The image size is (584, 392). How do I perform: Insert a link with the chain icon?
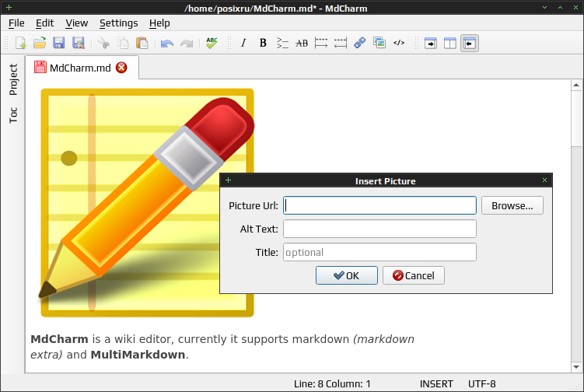360,43
